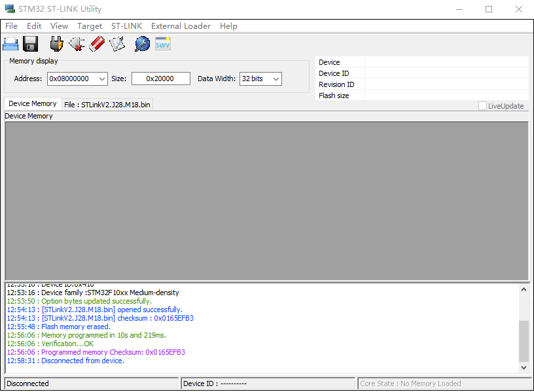Screen dimensions: 534x392
Task: Open the SWV viewer icon
Action: pos(163,44)
